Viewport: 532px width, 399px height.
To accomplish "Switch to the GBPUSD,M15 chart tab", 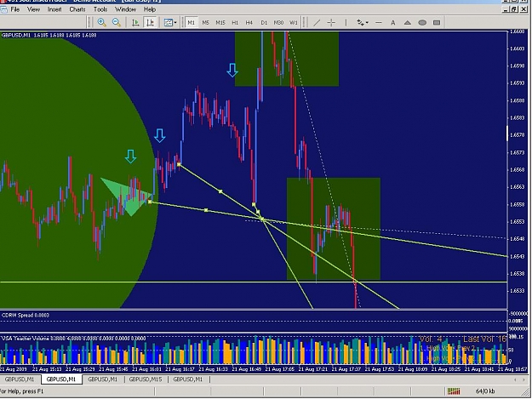I will 146,379.
